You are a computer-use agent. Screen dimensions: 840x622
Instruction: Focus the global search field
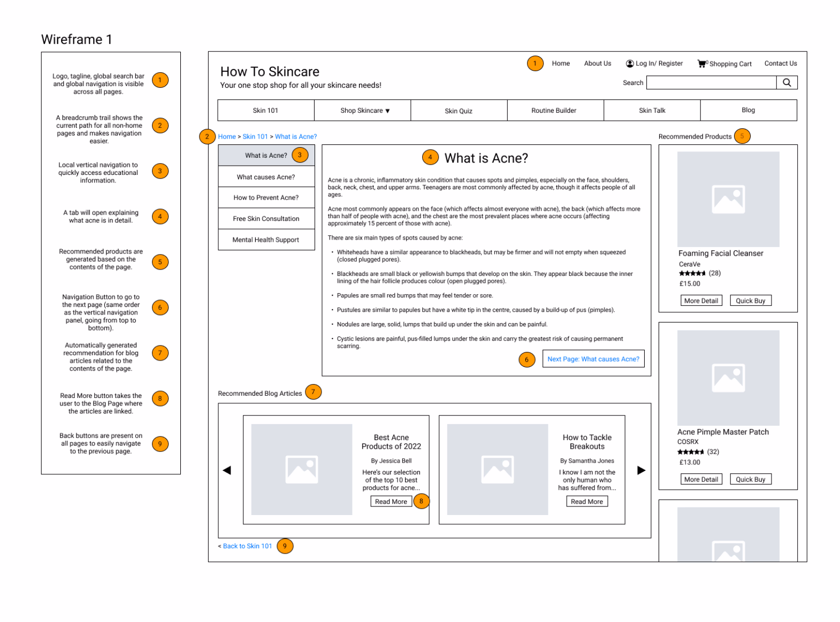[x=712, y=82]
